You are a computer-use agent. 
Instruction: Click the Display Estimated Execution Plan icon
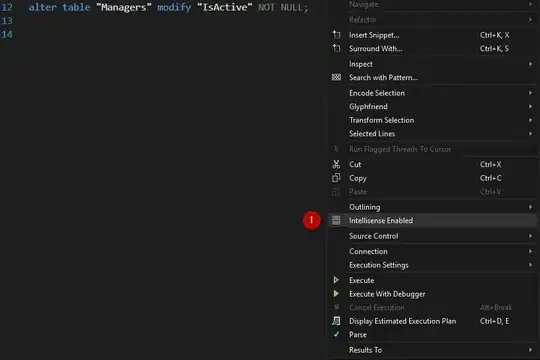pos(336,321)
